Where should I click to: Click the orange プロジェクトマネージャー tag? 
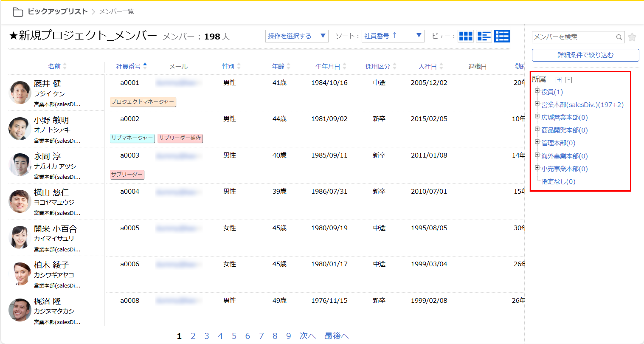[143, 102]
